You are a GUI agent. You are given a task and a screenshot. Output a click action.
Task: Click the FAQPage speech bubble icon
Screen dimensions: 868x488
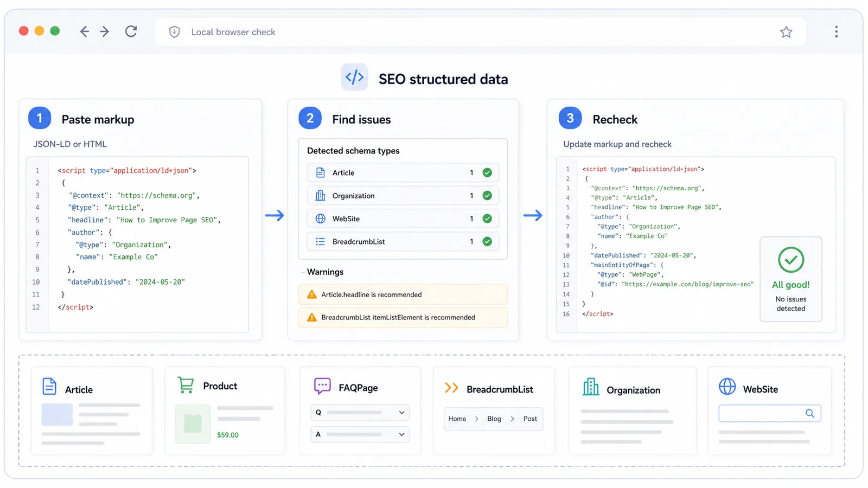pyautogui.click(x=322, y=386)
